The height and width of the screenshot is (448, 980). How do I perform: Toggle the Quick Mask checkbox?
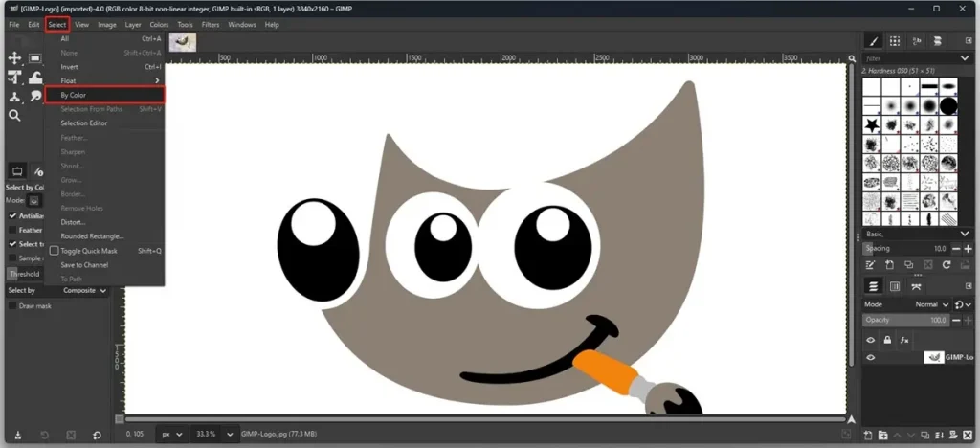click(55, 251)
